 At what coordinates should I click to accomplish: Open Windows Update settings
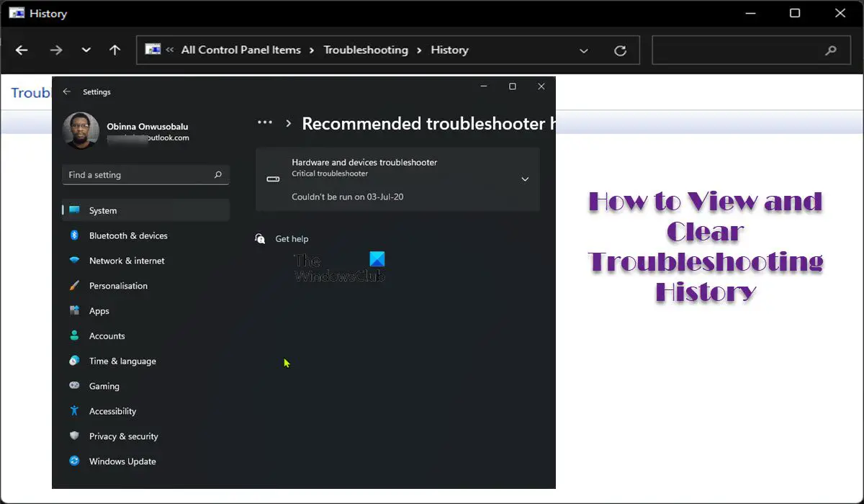point(146,462)
